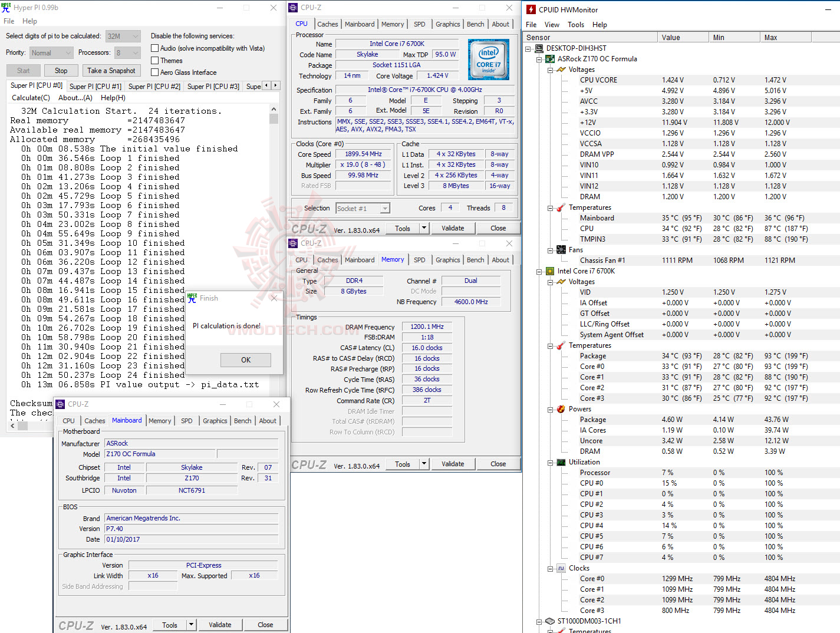Click the Temperatures thermometer icon under ASRock
Image resolution: width=840 pixels, height=633 pixels.
561,207
